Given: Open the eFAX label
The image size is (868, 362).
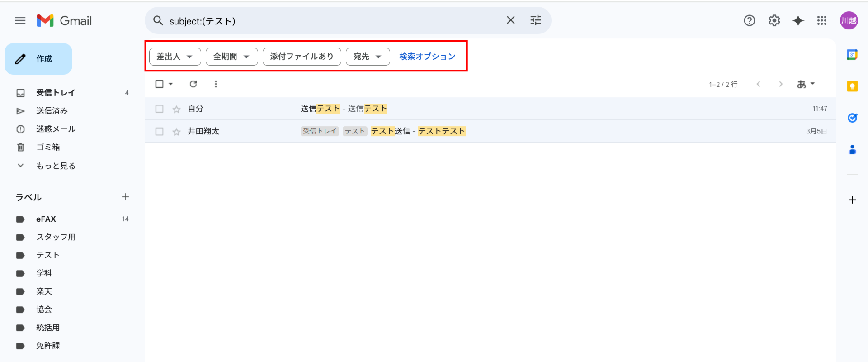Looking at the screenshot, I should [46, 219].
